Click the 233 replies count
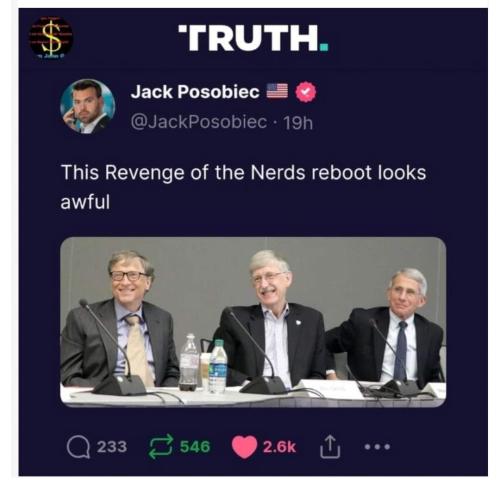Image resolution: width=500 pixels, height=487 pixels. pos(112,447)
